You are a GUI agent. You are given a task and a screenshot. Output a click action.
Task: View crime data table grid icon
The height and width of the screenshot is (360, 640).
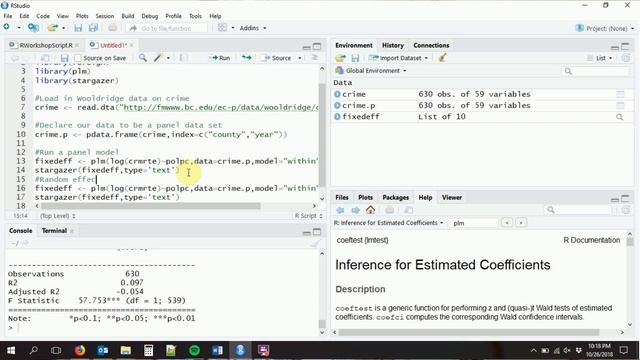pyautogui.click(x=620, y=94)
